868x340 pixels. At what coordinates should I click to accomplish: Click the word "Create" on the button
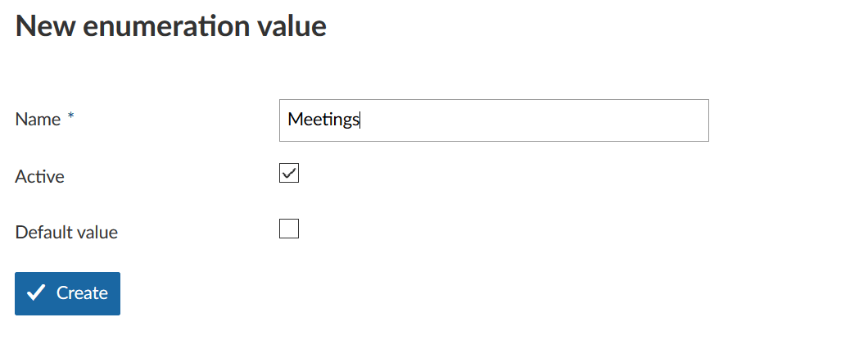[82, 293]
